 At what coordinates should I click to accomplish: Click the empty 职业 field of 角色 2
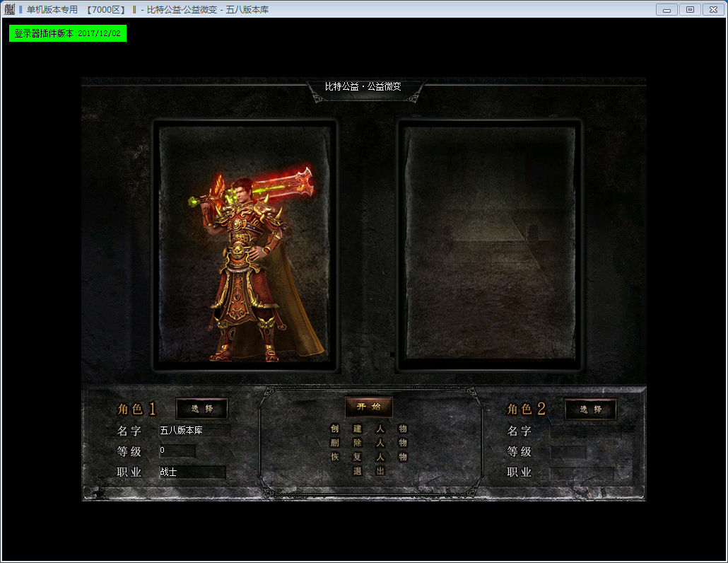point(582,473)
